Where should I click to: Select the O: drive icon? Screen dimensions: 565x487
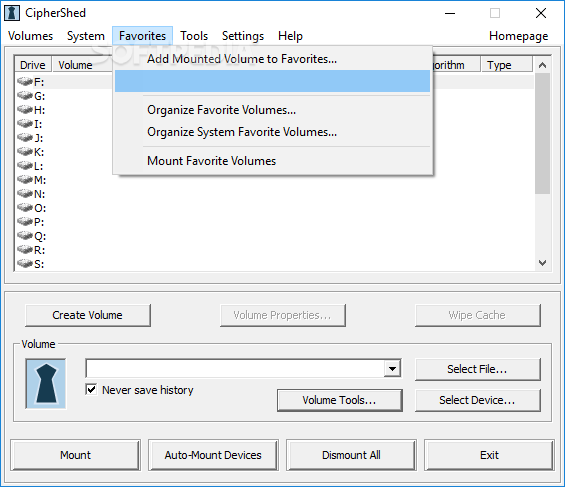25,208
